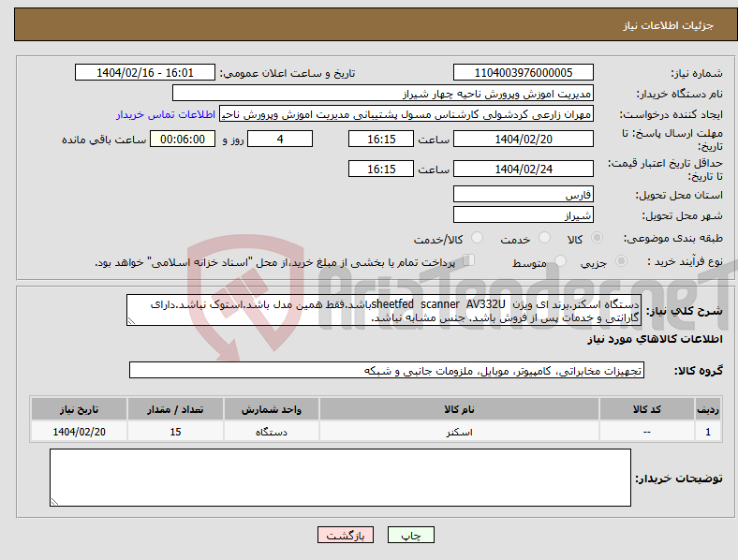Screen dimensions: 738x560
Task: Click the need number field 1104003976000005
Action: click(524, 72)
